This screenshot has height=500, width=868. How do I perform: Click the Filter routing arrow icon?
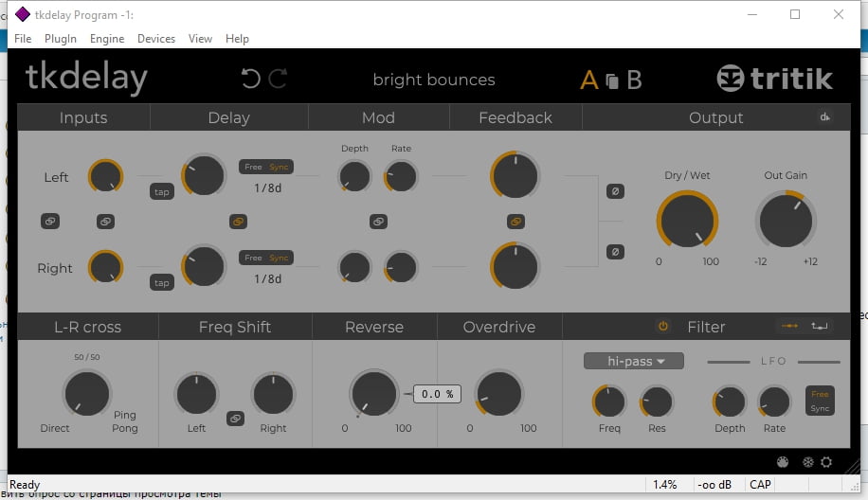790,326
